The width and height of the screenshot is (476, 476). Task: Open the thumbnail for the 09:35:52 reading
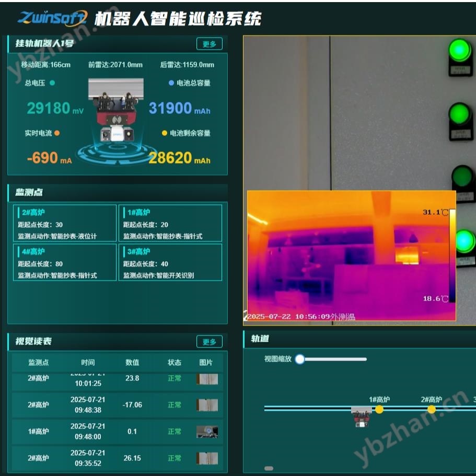(x=207, y=458)
